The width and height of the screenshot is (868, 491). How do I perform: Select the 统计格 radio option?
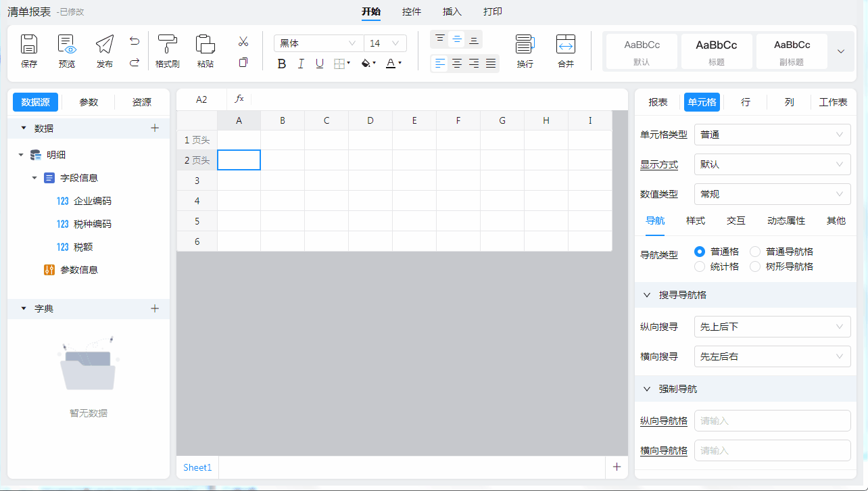[x=700, y=266]
